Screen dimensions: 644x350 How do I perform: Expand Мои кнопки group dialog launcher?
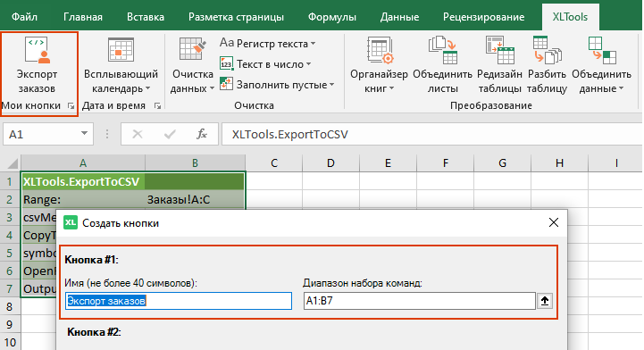71,106
